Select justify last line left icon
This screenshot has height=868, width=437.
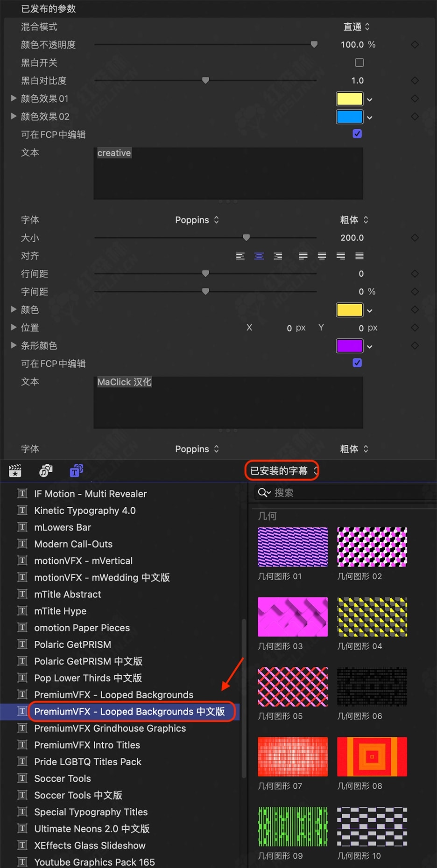pyautogui.click(x=303, y=256)
